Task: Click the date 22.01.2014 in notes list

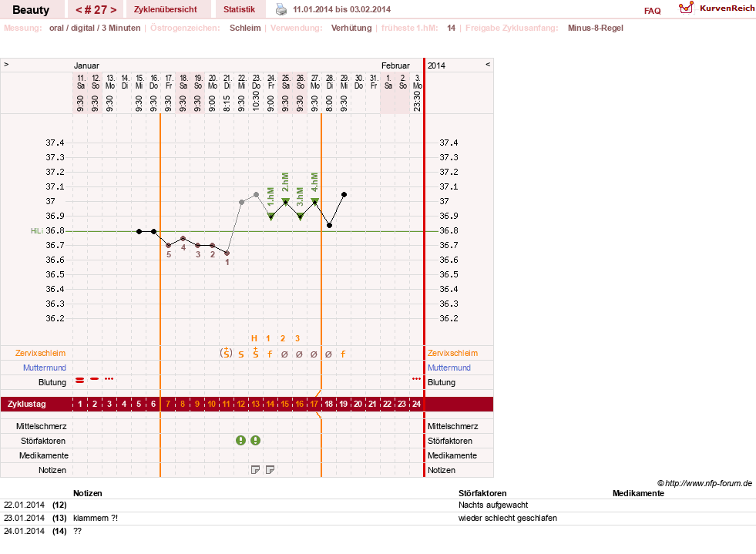Action: point(24,505)
